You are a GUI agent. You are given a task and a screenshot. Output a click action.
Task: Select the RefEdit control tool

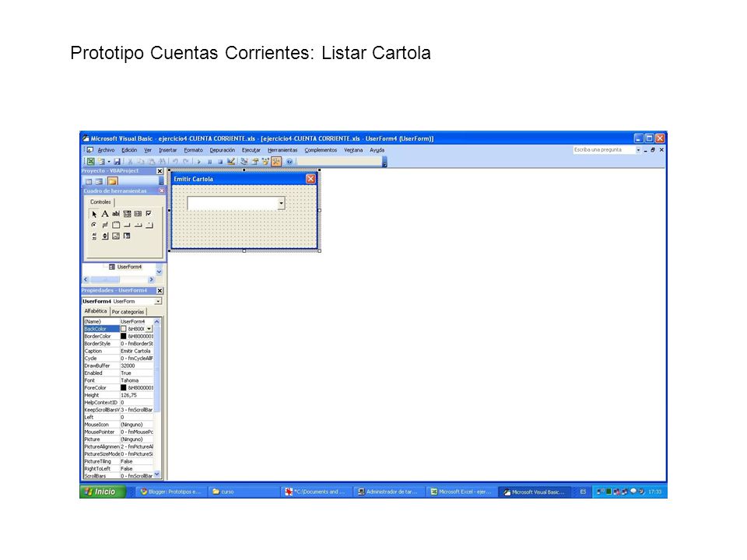pos(127,236)
